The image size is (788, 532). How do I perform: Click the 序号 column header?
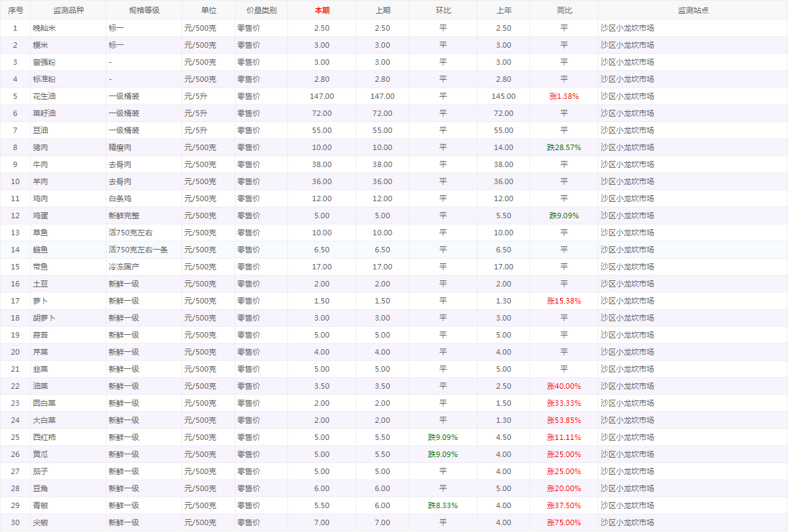[x=15, y=10]
